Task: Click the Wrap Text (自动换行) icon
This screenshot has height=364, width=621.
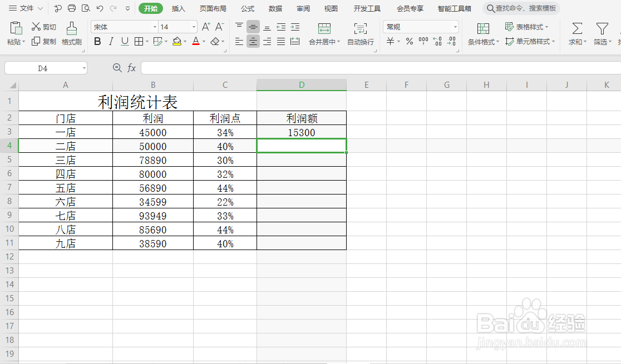Action: [x=361, y=28]
